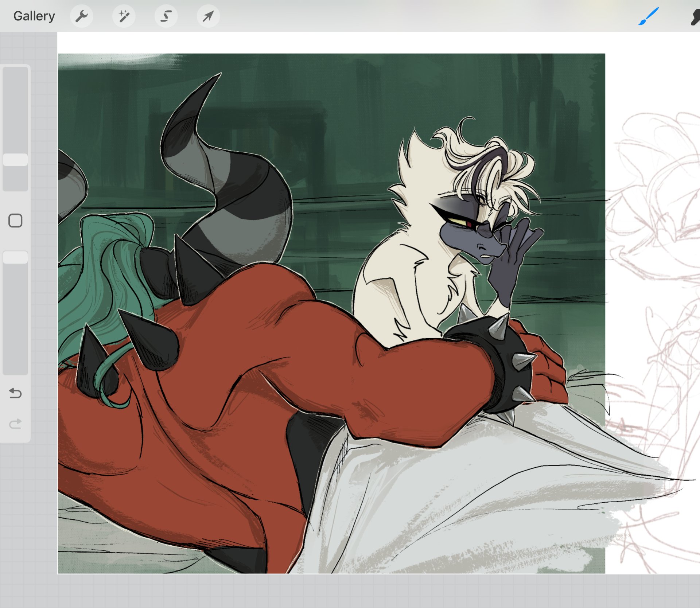
Task: Click the brush opacity slider handle
Action: [x=15, y=257]
